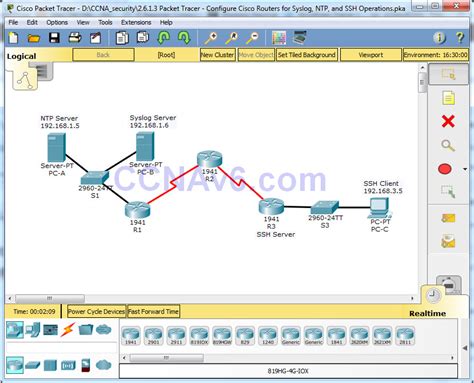Image resolution: width=474 pixels, height=383 pixels.
Task: Pick the 2811 router from the device list
Action: coord(405,336)
